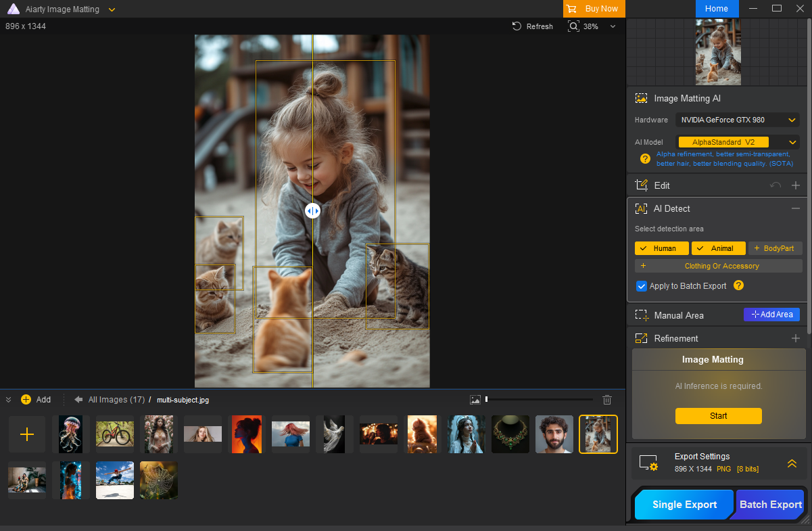The width and height of the screenshot is (812, 531).
Task: Click the Buy Now cart button
Action: click(593, 9)
